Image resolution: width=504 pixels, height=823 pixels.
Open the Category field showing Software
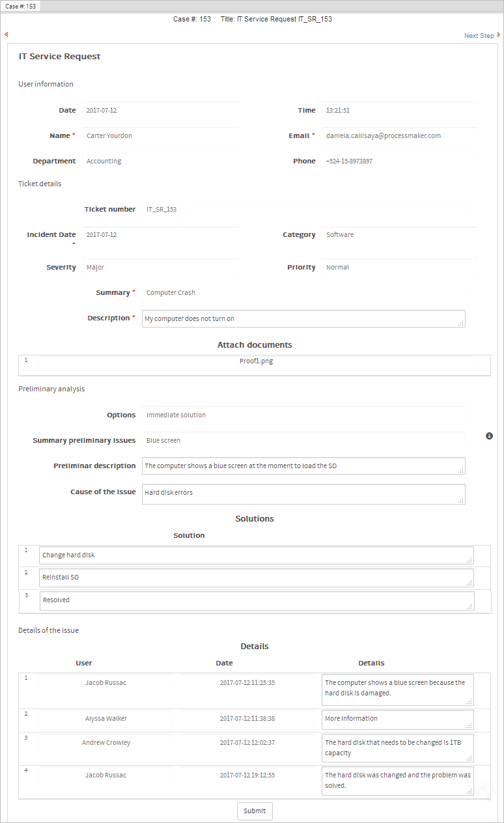point(399,235)
